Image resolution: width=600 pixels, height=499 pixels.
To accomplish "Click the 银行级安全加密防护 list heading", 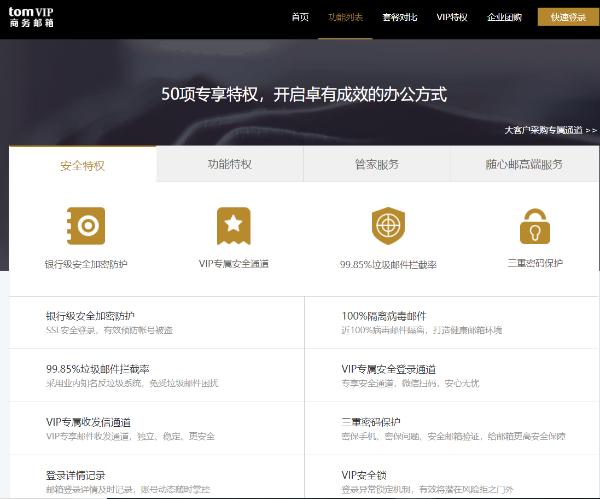I will [90, 315].
